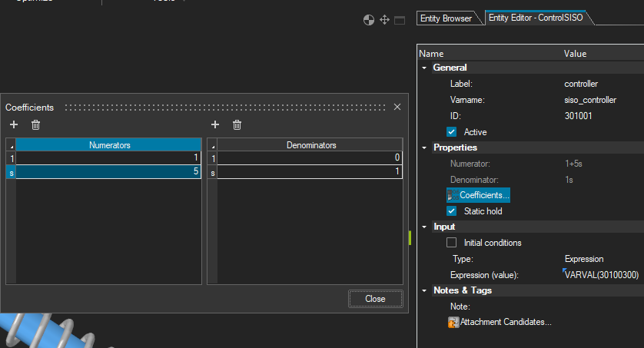644x348 pixels.
Task: Click the Denominator value '1s'
Action: pyautogui.click(x=569, y=180)
